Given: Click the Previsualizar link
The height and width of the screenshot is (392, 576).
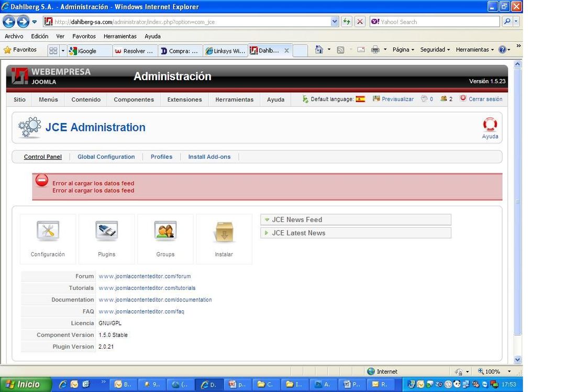Looking at the screenshot, I should click(397, 99).
